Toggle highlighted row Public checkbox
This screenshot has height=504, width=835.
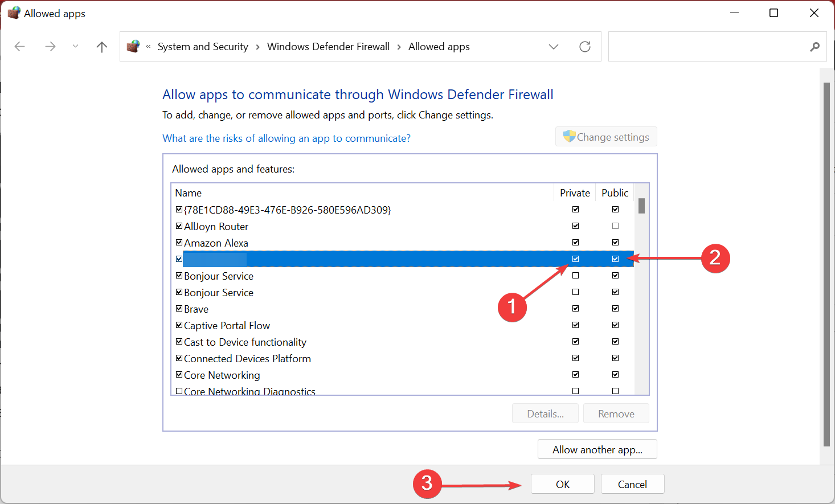pos(615,259)
